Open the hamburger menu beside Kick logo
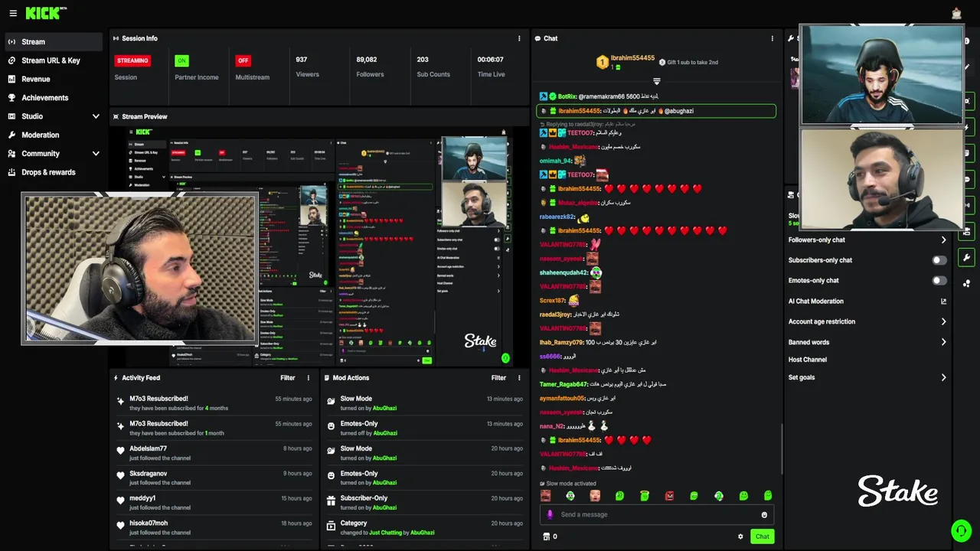 [x=13, y=13]
